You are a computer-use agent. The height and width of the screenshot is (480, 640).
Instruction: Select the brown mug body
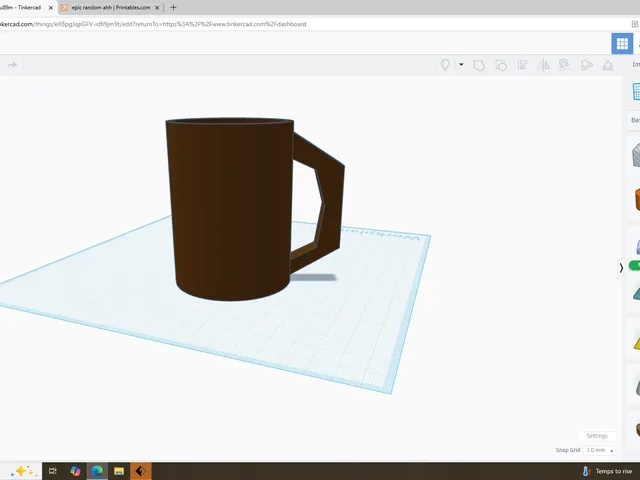(x=230, y=209)
